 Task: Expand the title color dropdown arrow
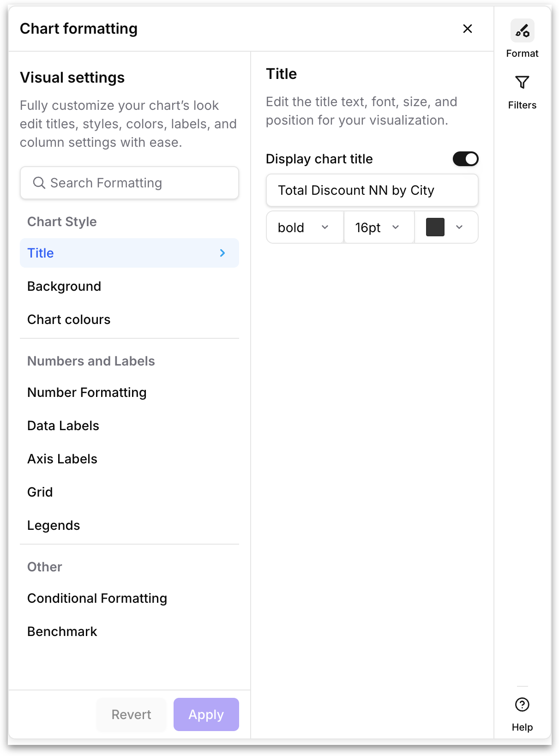(x=459, y=227)
